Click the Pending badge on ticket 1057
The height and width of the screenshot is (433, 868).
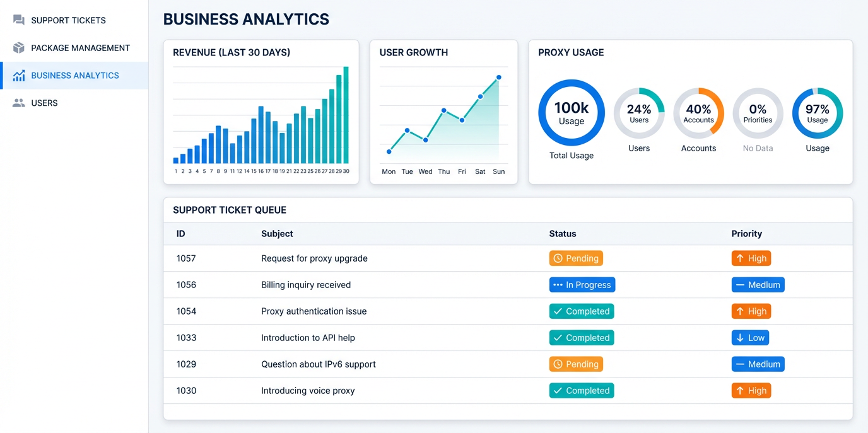point(576,258)
